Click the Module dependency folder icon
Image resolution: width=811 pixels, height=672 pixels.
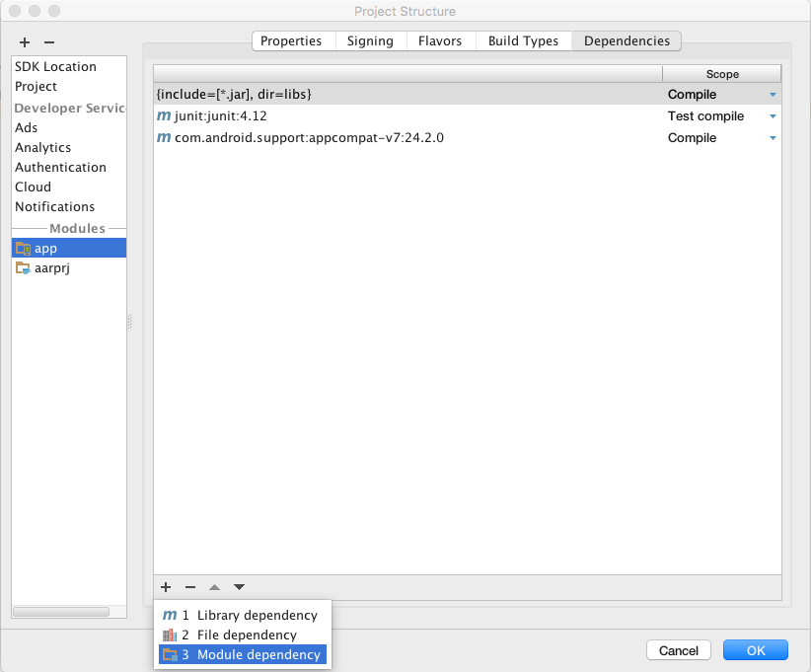tap(170, 654)
